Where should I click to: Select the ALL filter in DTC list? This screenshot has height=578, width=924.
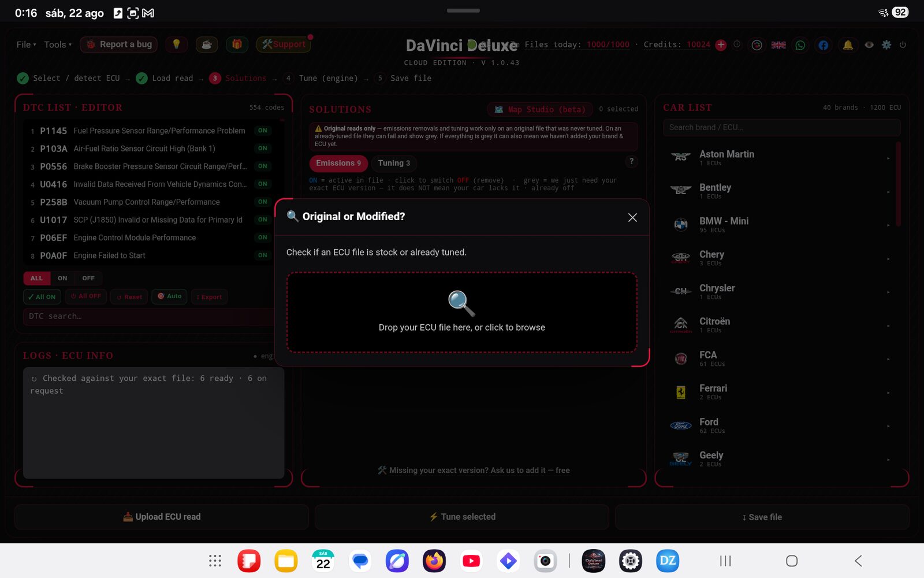coord(36,278)
